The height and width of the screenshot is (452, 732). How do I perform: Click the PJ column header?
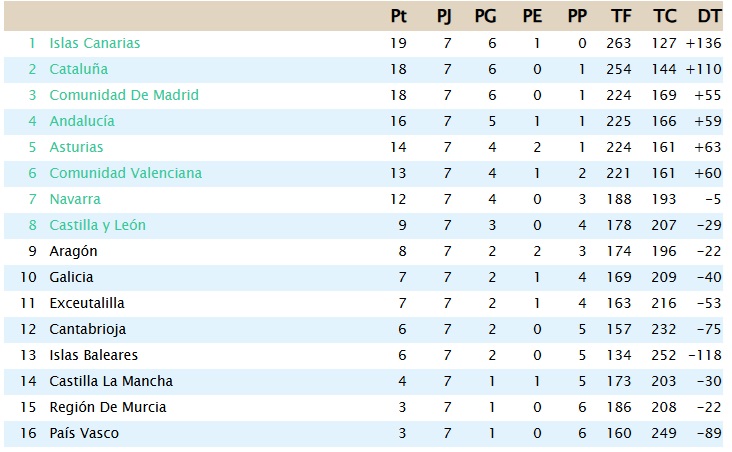pos(445,16)
